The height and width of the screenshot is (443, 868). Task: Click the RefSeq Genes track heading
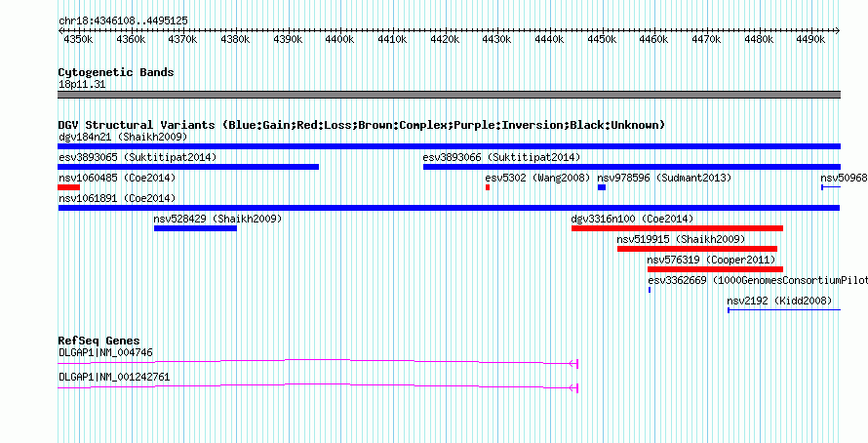click(x=99, y=341)
